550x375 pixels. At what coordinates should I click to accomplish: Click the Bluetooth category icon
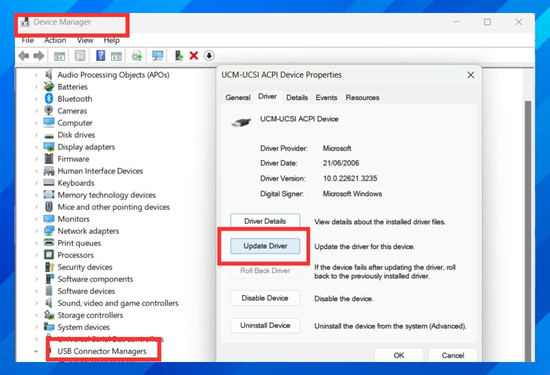pyautogui.click(x=49, y=99)
